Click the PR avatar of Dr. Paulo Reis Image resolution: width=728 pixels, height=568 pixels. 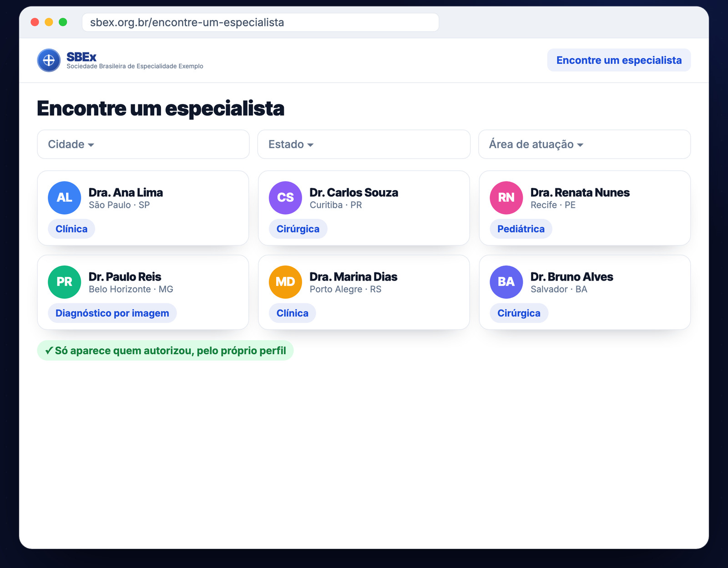tap(65, 282)
